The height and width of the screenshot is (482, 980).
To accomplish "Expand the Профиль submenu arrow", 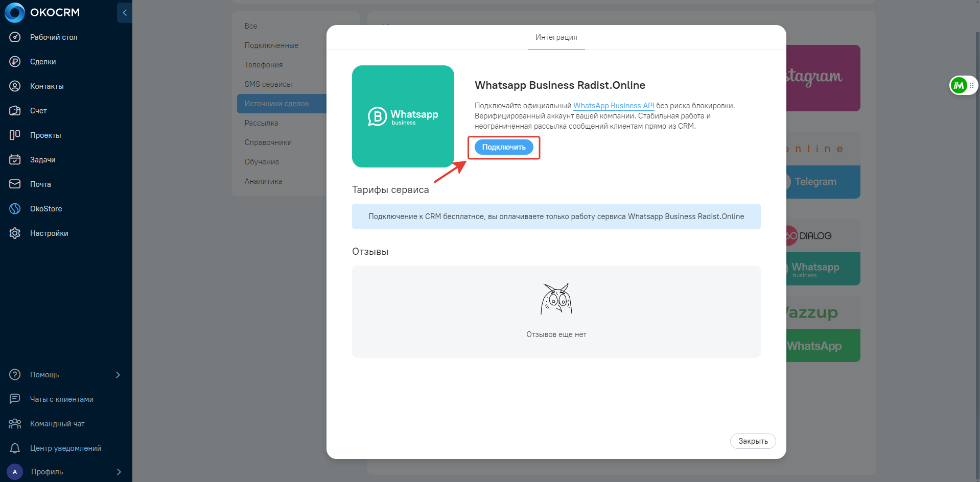I will point(119,472).
